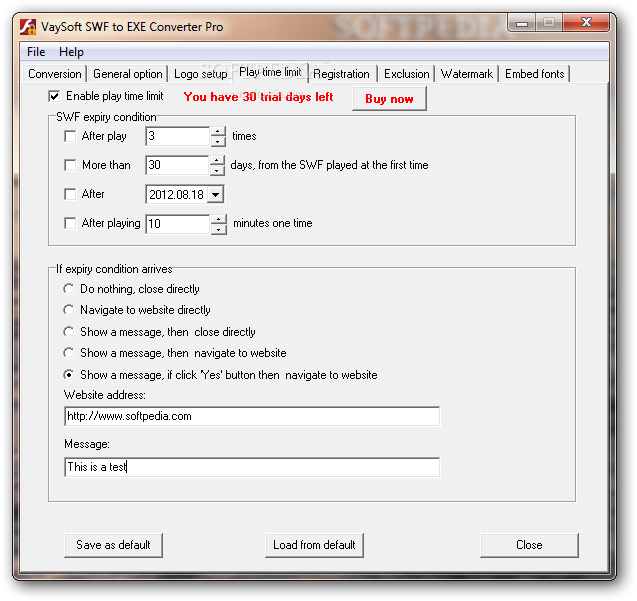Click the Buy now button

(389, 99)
